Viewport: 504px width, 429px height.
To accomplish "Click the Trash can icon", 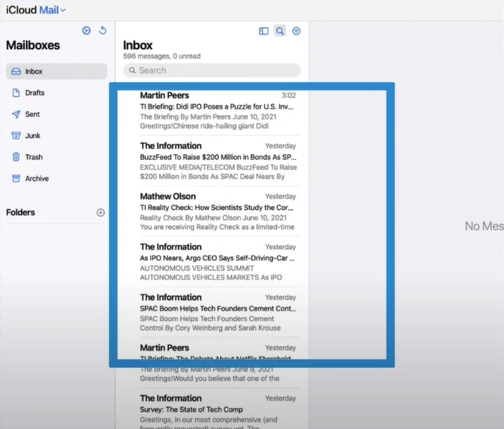I will 16,157.
